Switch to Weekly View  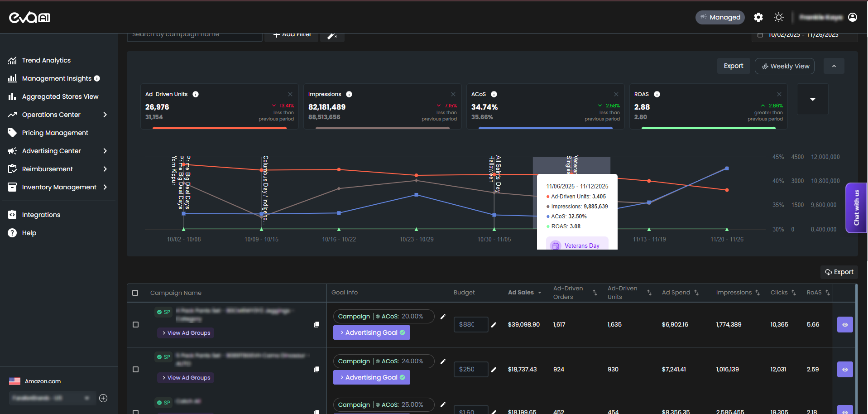[x=785, y=66]
